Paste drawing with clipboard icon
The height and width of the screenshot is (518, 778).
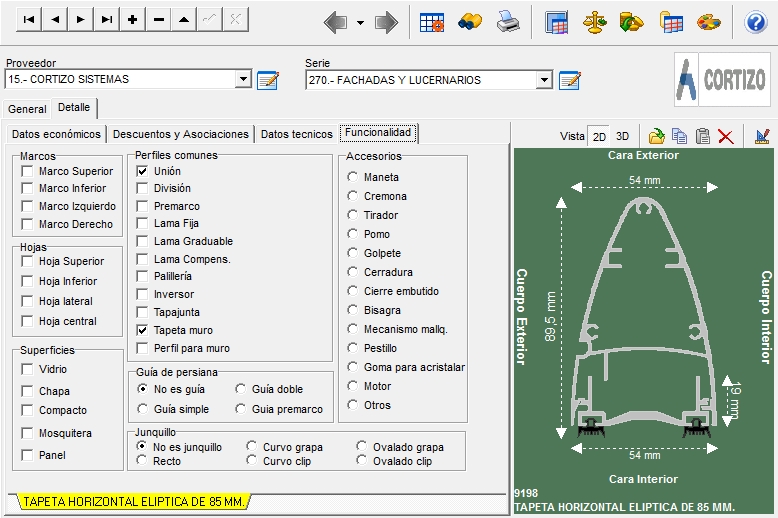[703, 136]
